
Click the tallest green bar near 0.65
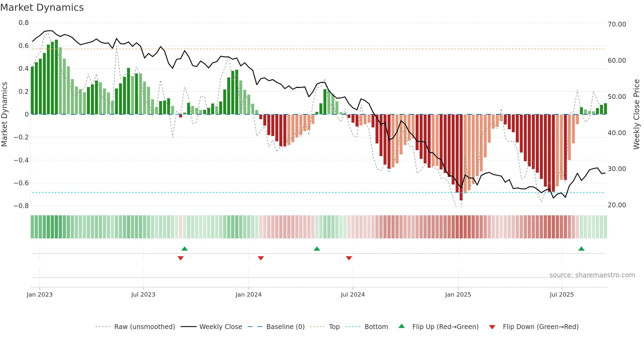(x=56, y=77)
